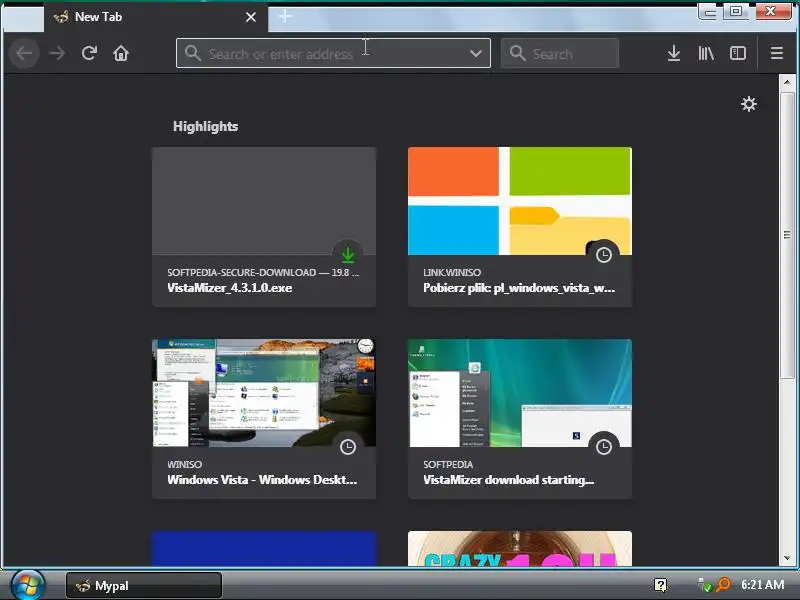Click 'Windows Vista - Windows Deskt...' title
The width and height of the screenshot is (800, 600).
pyautogui.click(x=262, y=480)
